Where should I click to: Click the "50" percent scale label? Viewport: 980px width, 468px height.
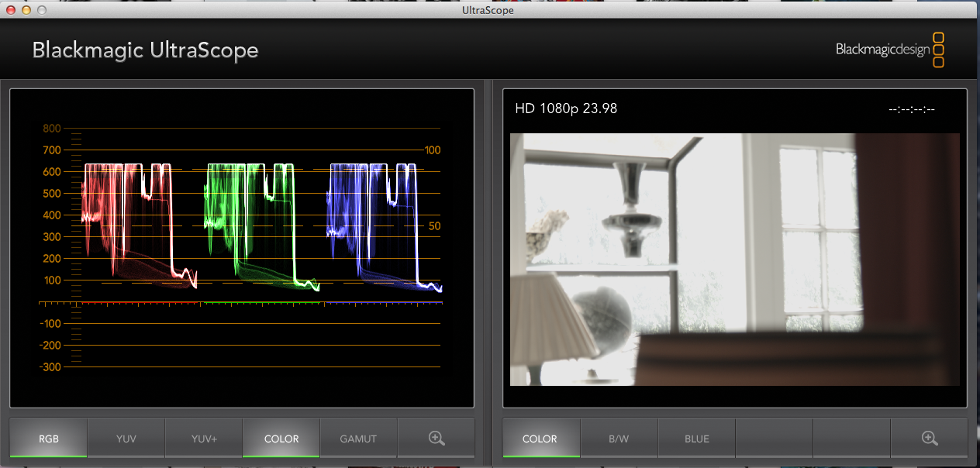click(x=434, y=226)
